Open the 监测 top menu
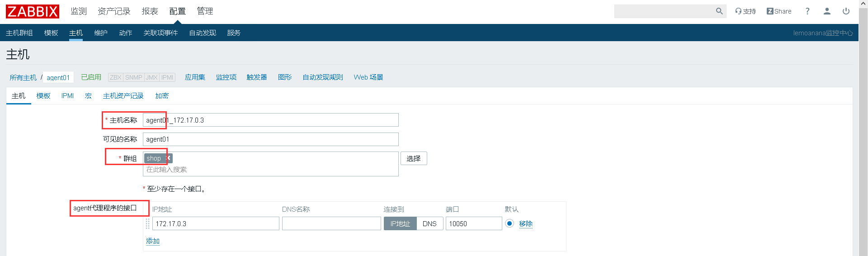Viewport: 868px width, 256px height. 79,11
